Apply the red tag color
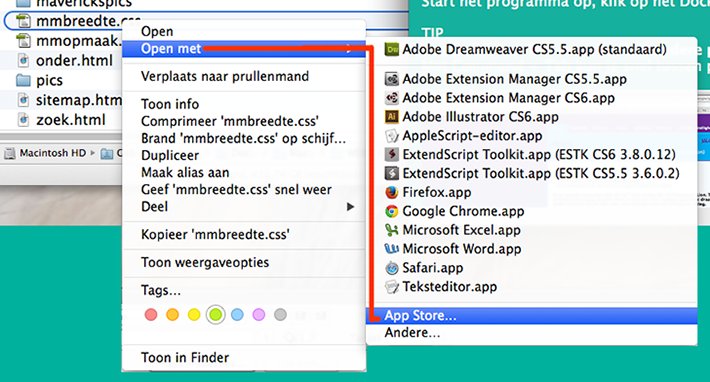Screen dimensions: 710x382 151,315
